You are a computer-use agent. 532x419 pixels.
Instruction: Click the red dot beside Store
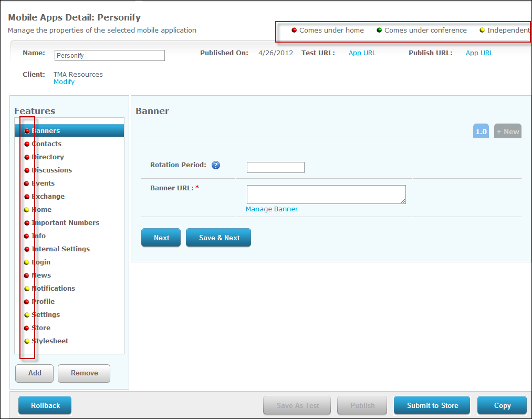pyautogui.click(x=27, y=328)
